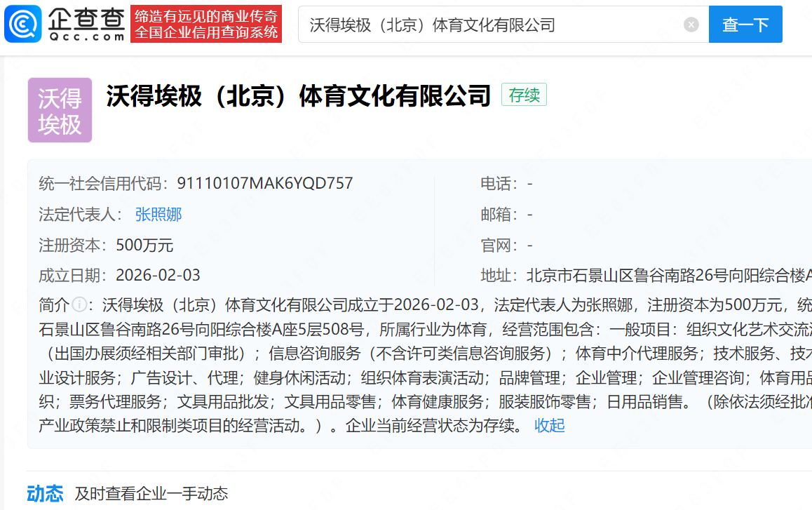Open the 动态 dynamics section

click(45, 494)
